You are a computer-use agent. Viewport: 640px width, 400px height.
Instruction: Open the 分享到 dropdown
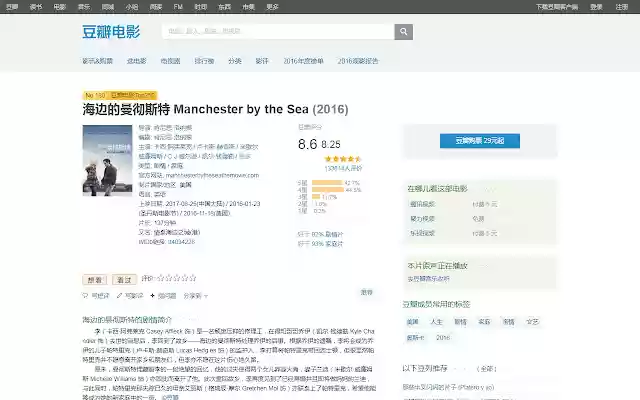pos(196,296)
